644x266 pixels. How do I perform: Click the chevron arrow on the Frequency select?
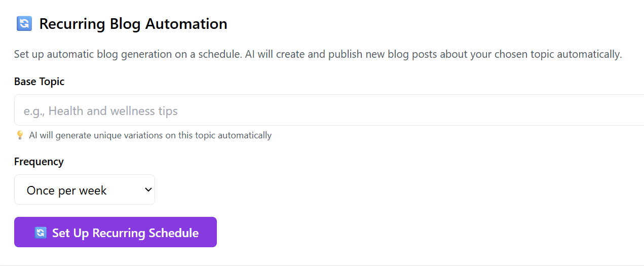148,189
